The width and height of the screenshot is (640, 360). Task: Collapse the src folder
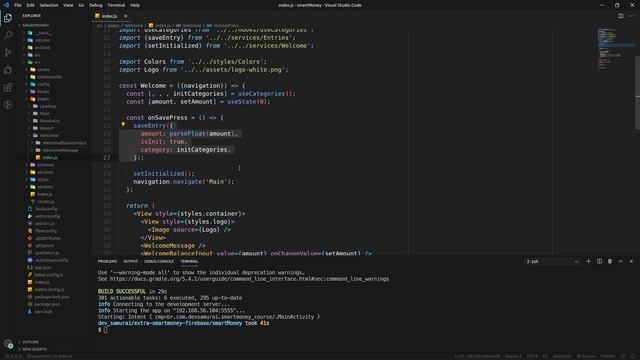[x=37, y=62]
